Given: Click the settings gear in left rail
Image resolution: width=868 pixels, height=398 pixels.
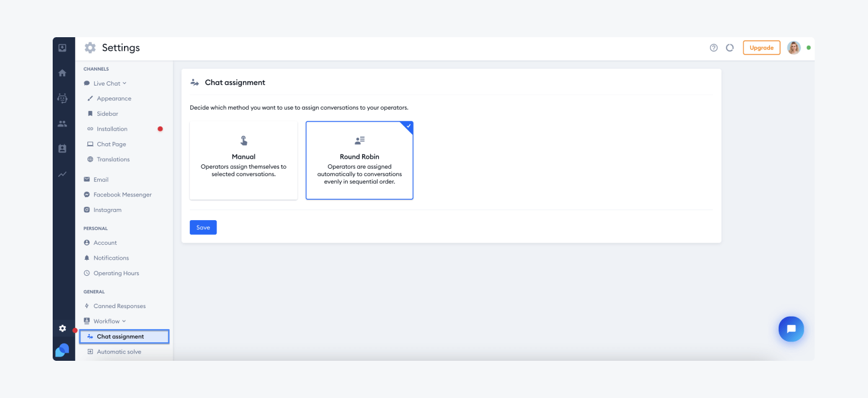Looking at the screenshot, I should [x=63, y=329].
